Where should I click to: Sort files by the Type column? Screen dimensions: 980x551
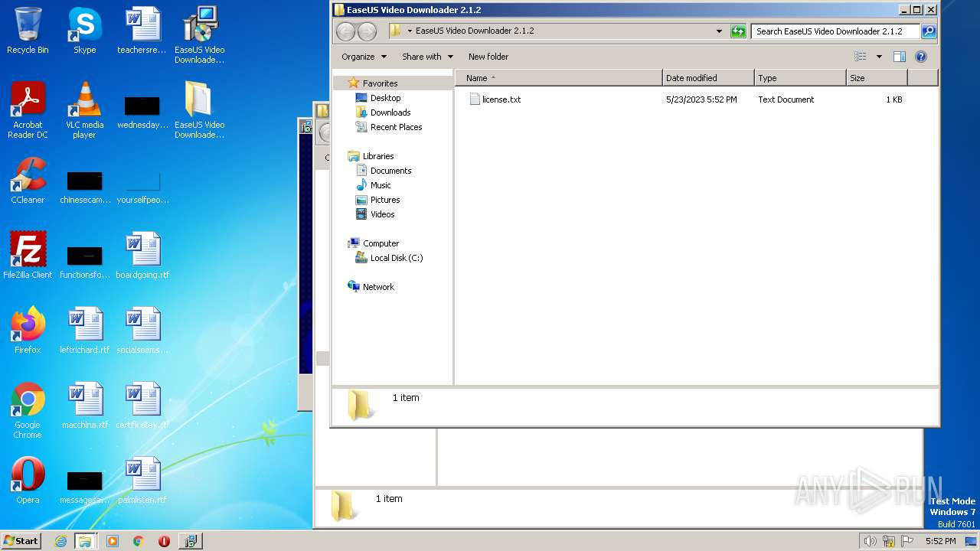pyautogui.click(x=800, y=78)
